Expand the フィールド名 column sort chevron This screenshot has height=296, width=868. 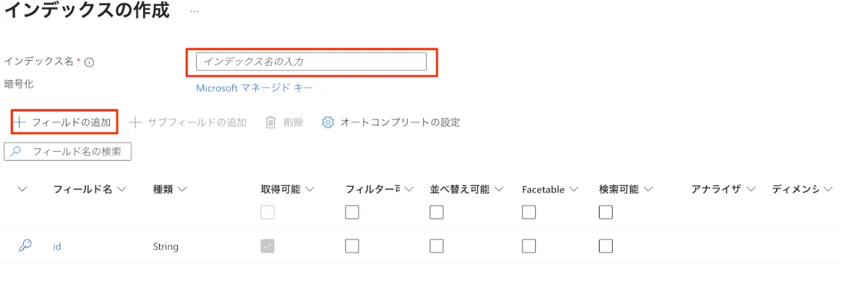point(122,190)
